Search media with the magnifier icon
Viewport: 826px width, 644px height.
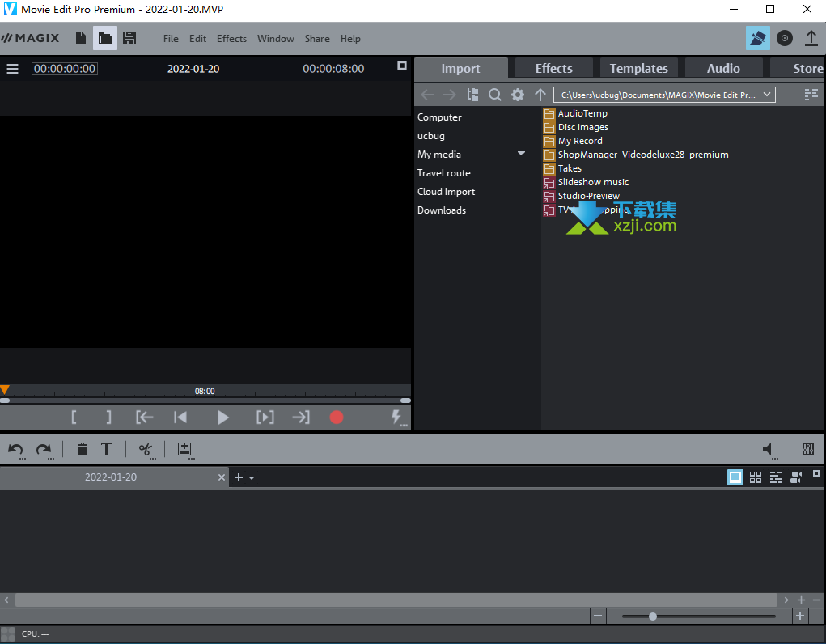tap(494, 95)
